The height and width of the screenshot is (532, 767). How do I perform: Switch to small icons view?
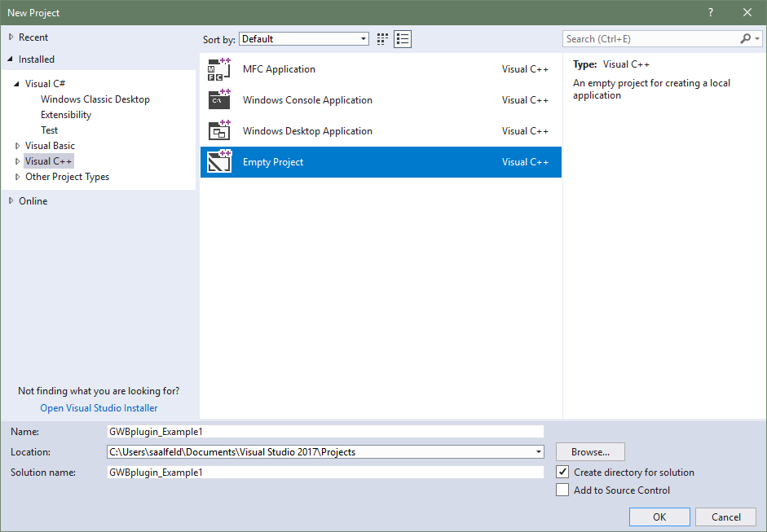[x=382, y=39]
